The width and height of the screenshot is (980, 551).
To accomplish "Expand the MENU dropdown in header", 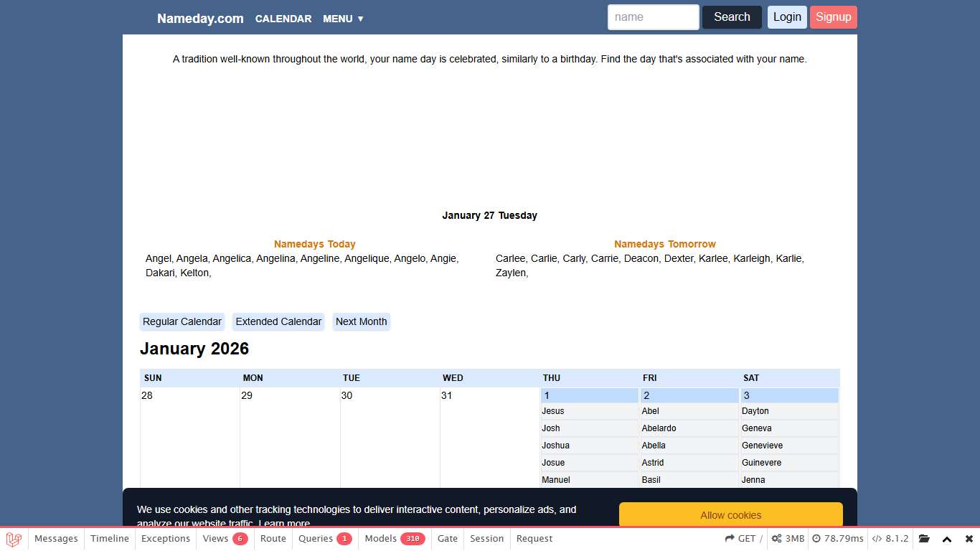I will pos(343,19).
